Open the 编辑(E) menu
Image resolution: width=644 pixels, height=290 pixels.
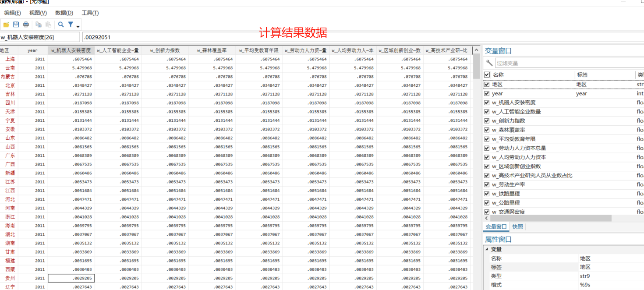[12, 13]
